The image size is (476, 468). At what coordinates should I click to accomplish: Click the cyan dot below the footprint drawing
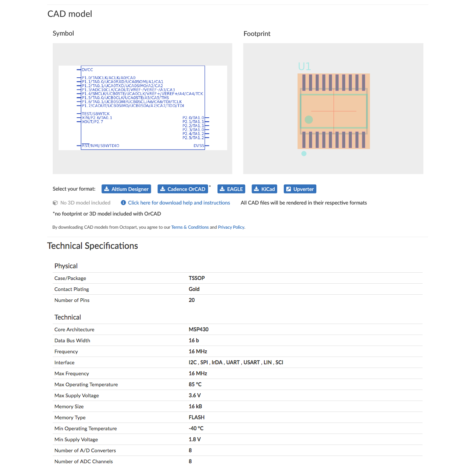304,154
